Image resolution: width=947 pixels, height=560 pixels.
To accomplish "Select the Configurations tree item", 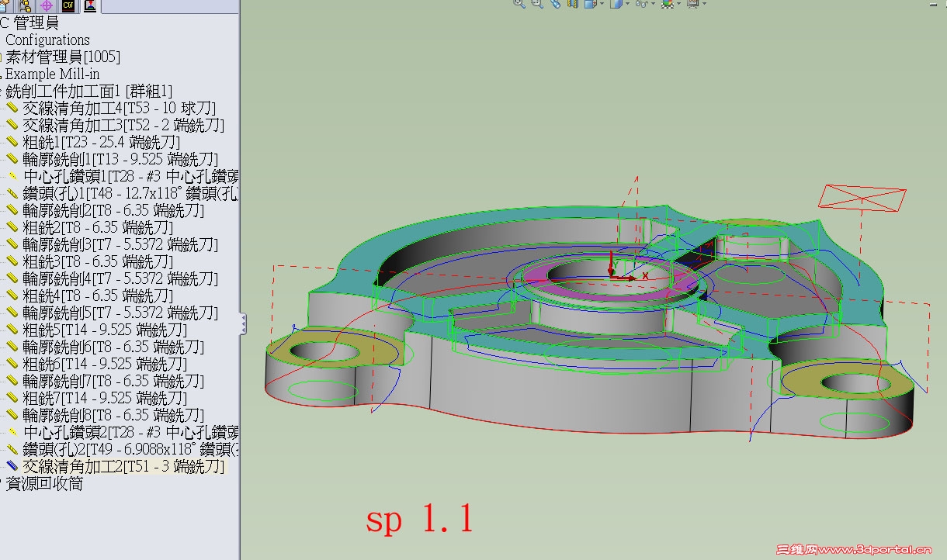I will tap(47, 40).
